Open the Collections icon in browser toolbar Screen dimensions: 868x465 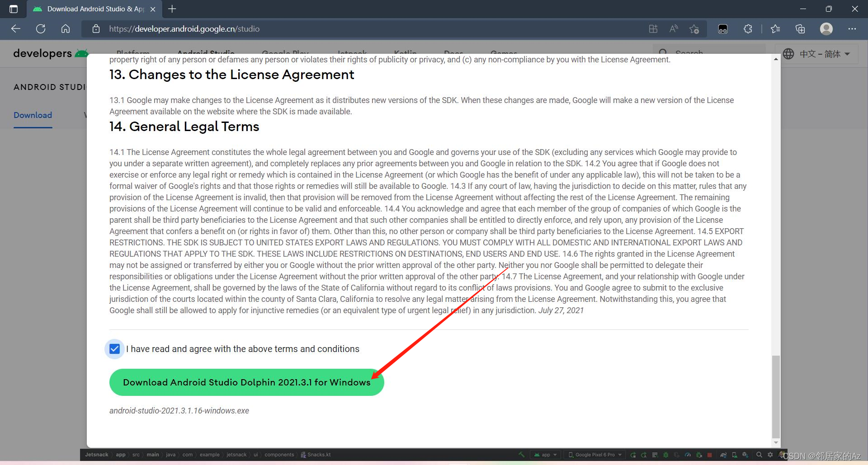coord(800,29)
